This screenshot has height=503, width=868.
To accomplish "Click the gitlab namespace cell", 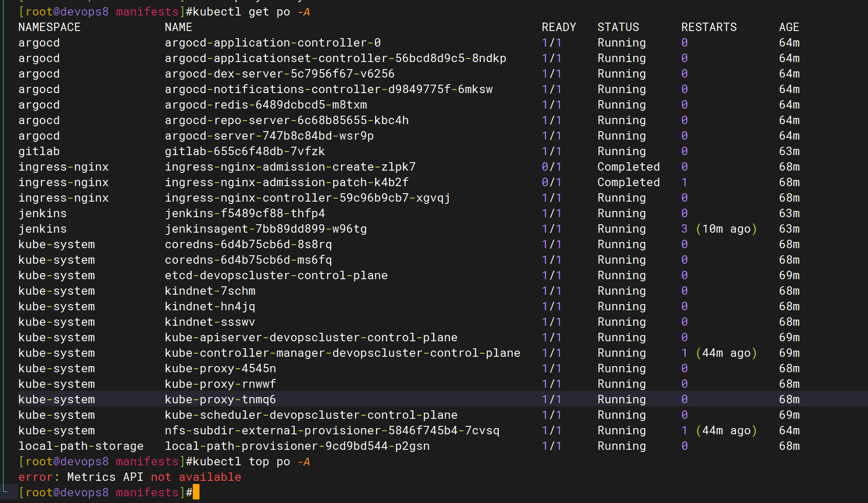I will 39,151.
